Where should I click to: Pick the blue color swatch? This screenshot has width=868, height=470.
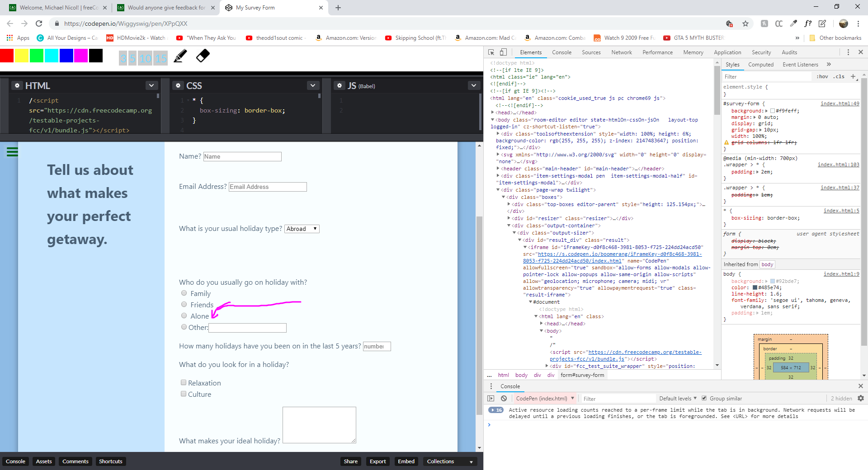pos(66,56)
